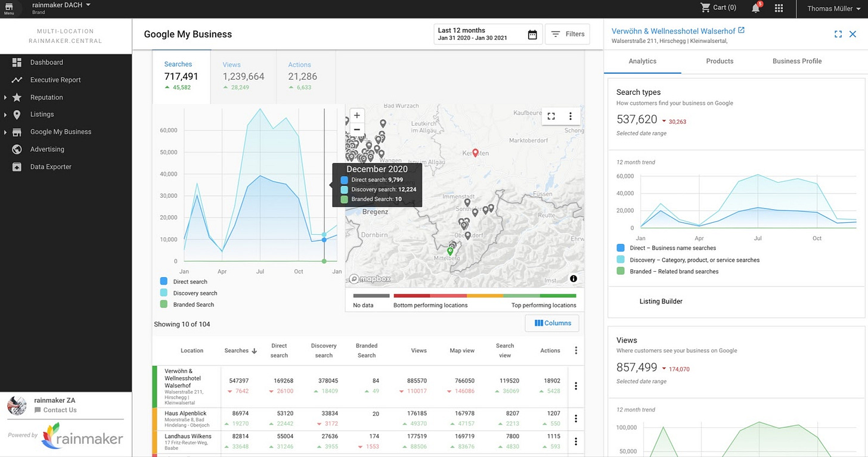868x457 pixels.
Task: Open the map's three-dot options menu
Action: tap(571, 116)
